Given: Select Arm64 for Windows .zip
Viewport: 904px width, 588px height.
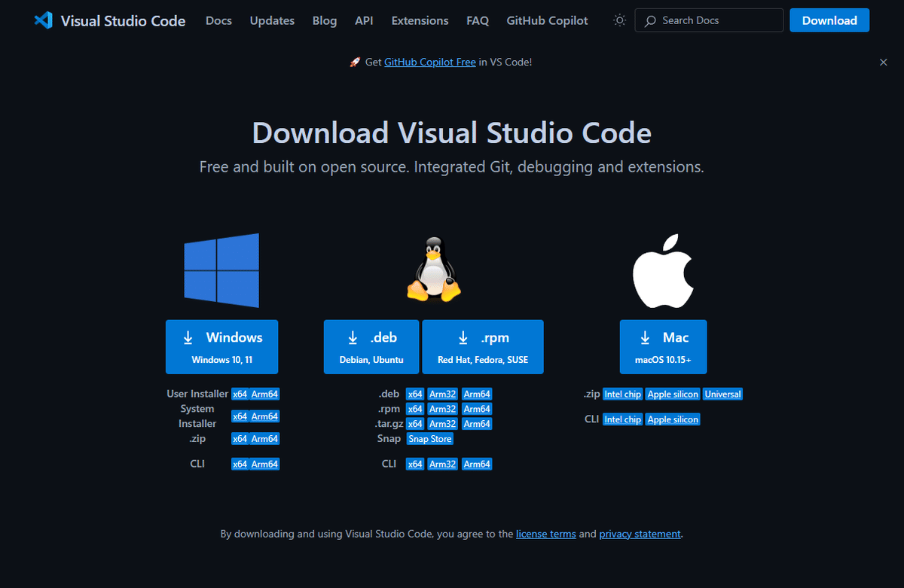Looking at the screenshot, I should 265,439.
